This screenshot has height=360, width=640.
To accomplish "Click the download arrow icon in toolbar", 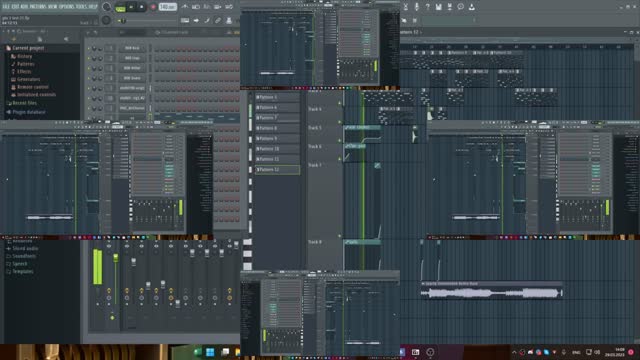I will coord(471,7).
